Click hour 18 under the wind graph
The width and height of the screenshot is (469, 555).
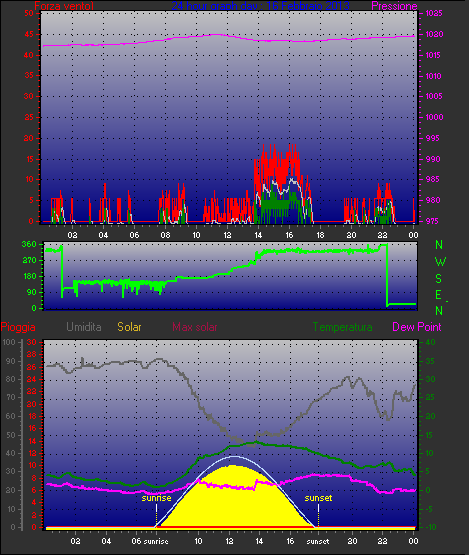coord(320,235)
